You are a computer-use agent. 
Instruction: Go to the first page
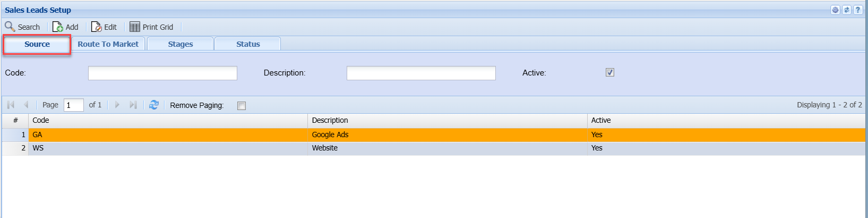click(x=11, y=105)
